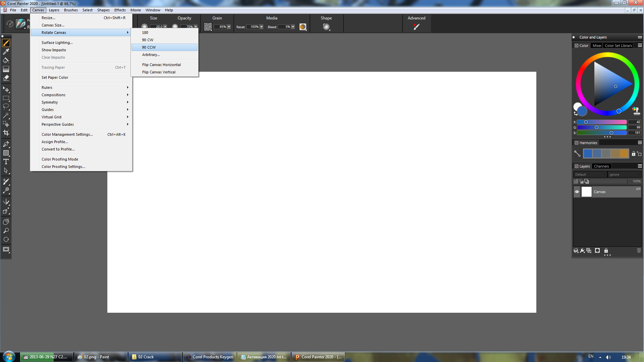Select the Dropper tool in toolbox
The height and width of the screenshot is (362, 644).
(x=6, y=52)
